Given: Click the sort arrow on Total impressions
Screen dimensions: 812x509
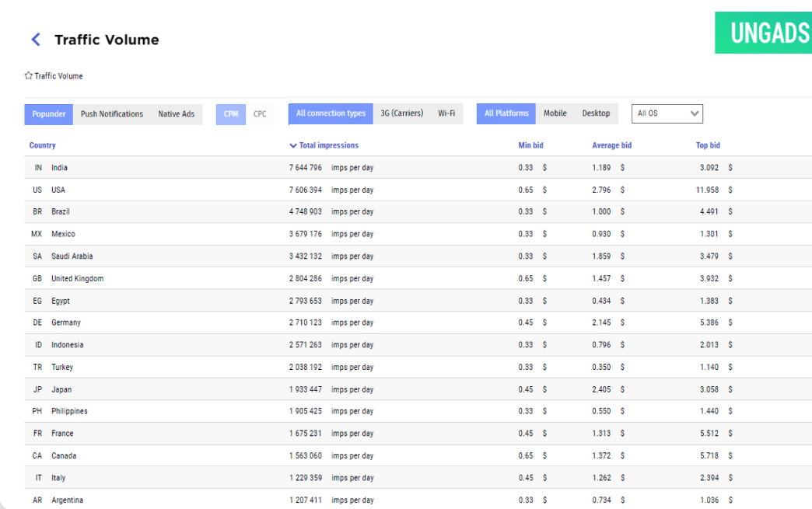Looking at the screenshot, I should (x=293, y=145).
